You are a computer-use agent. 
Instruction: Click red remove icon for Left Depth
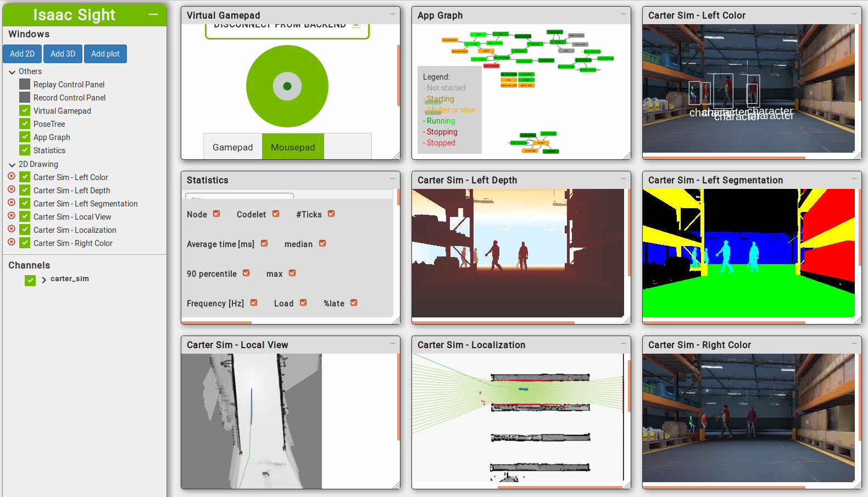[12, 189]
